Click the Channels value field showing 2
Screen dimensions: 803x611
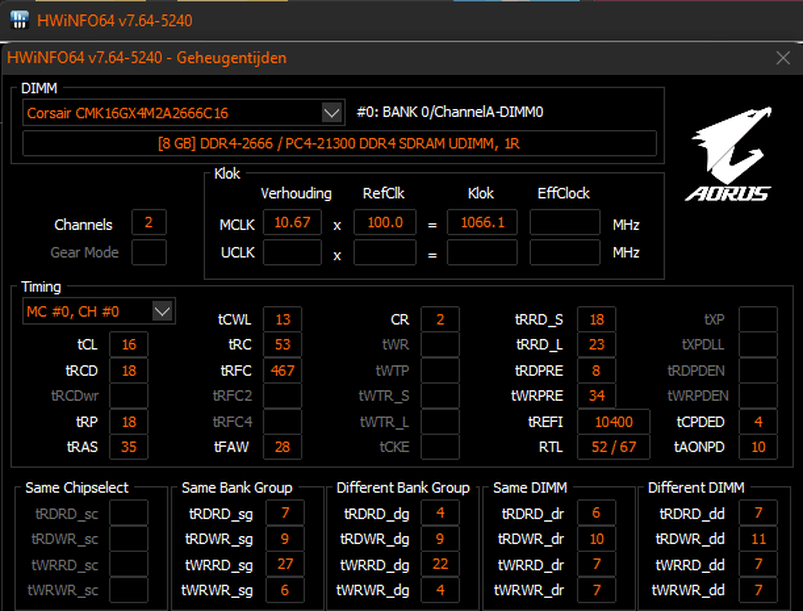pos(149,223)
